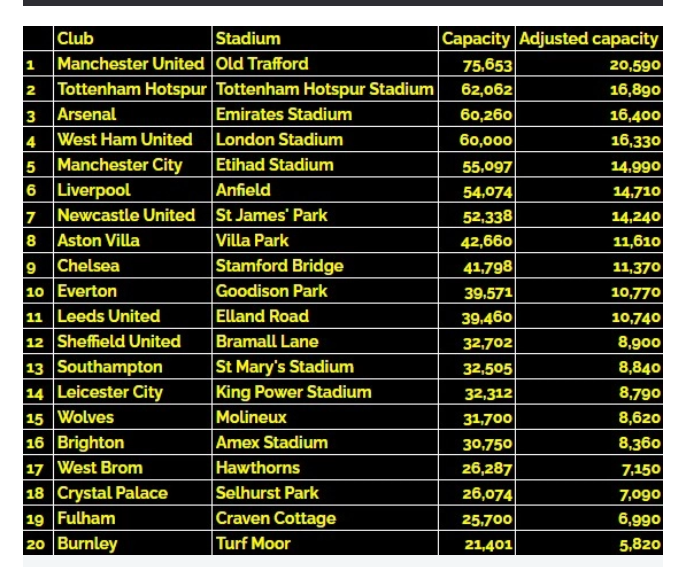677x567 pixels.
Task: Select the Manchester United club cell
Action: pos(130,64)
